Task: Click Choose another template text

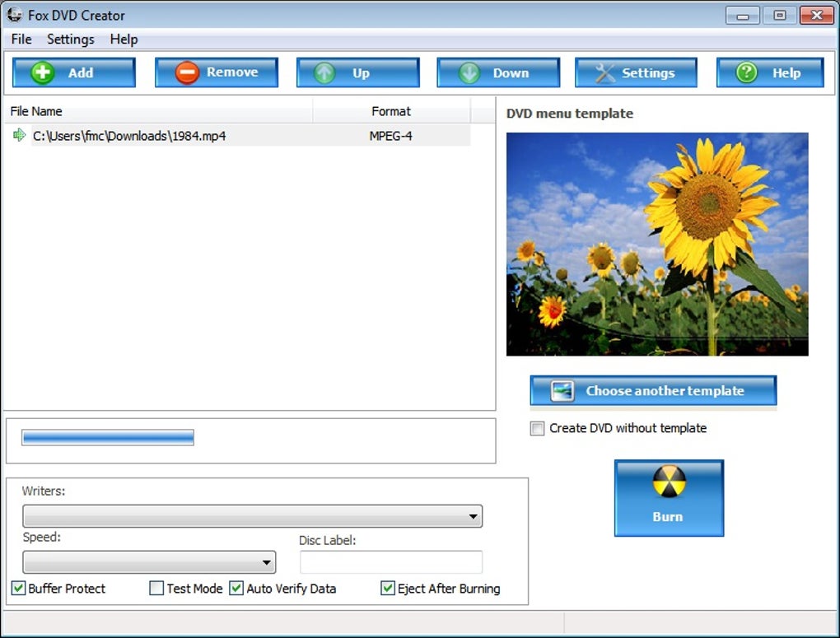Action: 665,390
